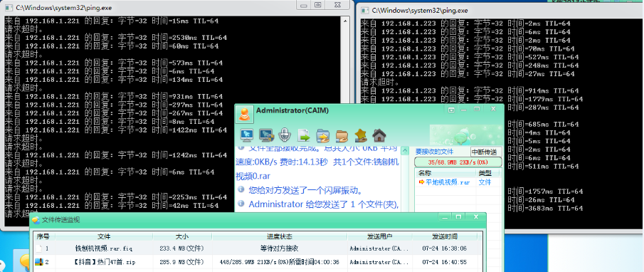
Task: Click the remote desktop monitor icon
Action: pos(247,135)
